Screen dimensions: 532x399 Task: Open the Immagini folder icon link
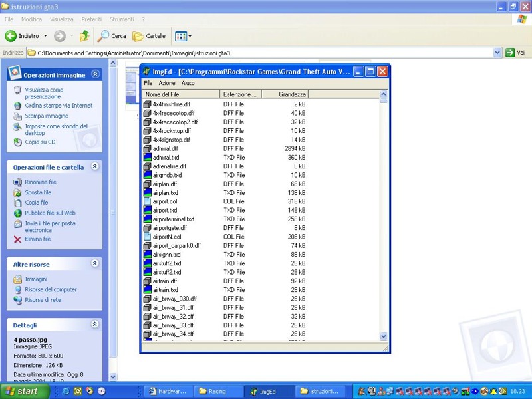pyautogui.click(x=18, y=279)
